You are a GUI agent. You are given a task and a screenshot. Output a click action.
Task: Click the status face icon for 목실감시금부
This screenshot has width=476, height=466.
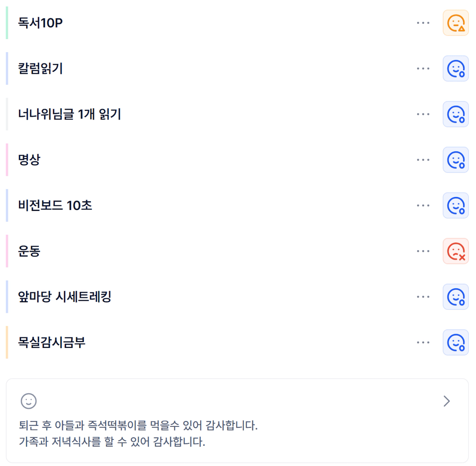455,342
